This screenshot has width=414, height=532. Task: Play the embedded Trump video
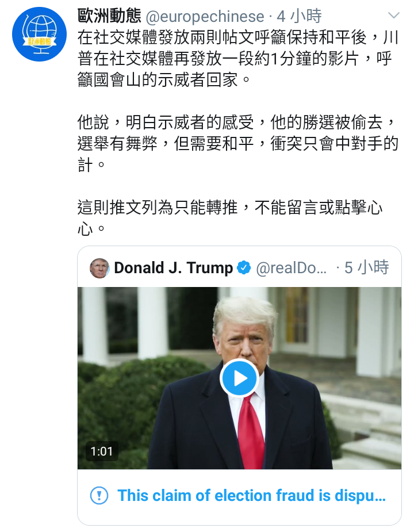click(x=239, y=378)
